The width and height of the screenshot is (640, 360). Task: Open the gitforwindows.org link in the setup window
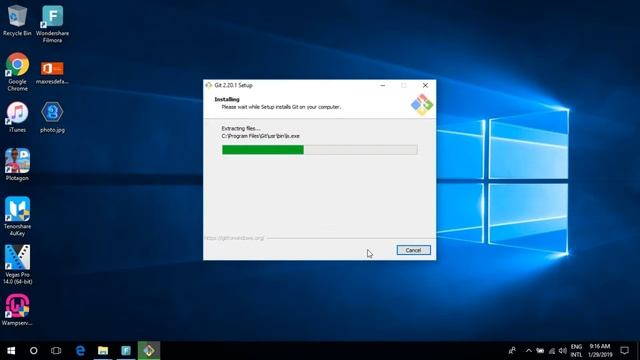click(234, 238)
